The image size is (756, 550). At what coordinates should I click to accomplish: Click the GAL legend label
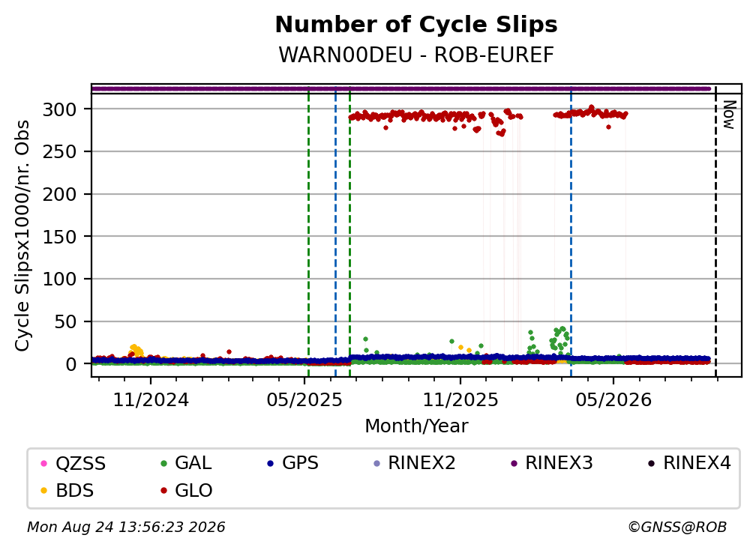(x=193, y=463)
